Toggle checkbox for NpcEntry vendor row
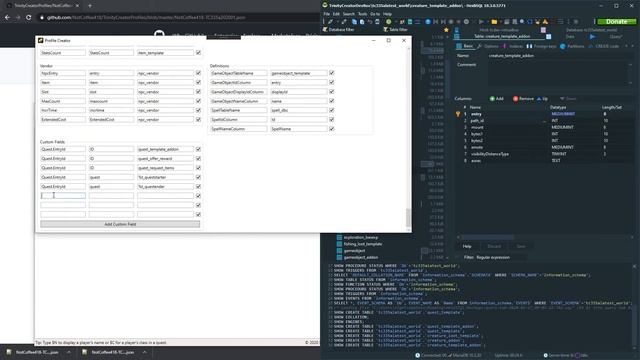Screen dimensions: 640x360 198,73
